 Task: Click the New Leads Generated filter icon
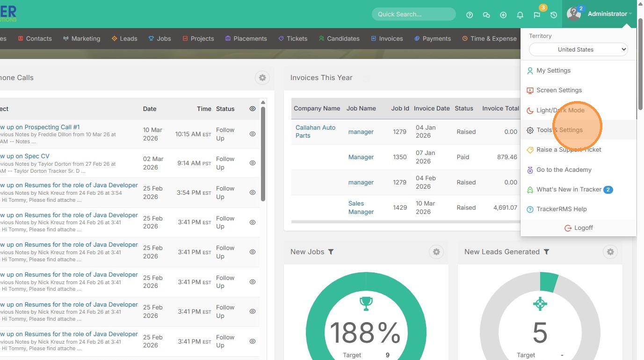546,252
